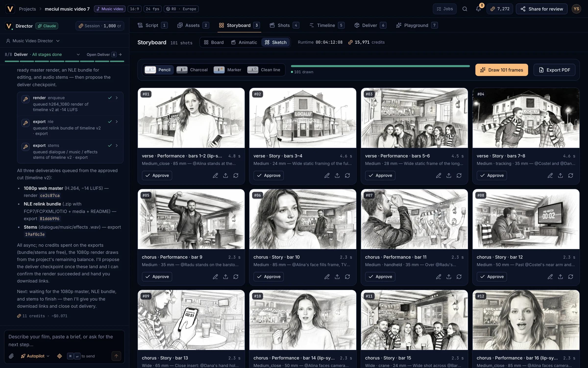Viewport: 588px width, 368px height.
Task: Click the V logo in top-left corner
Action: 10,9
